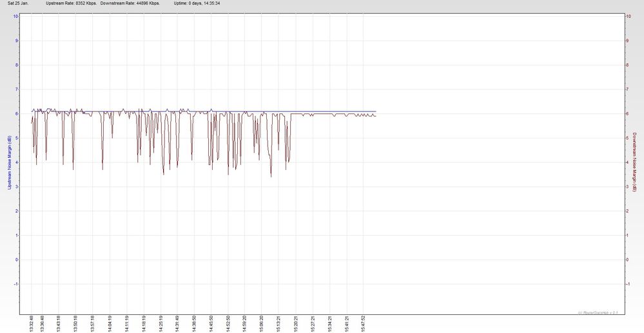This screenshot has height=333, width=644.
Task: Select time label 14:25:19
Action: tap(161, 323)
